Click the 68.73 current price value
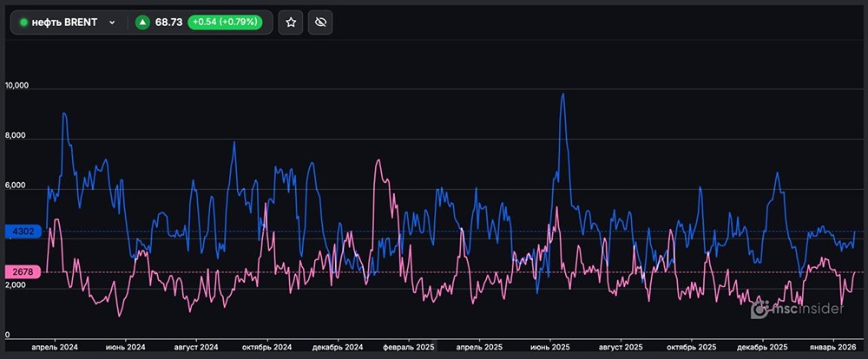This screenshot has height=359, width=868. point(168,23)
